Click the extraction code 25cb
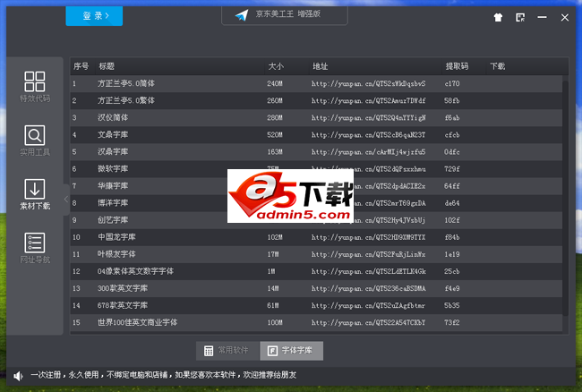 pyautogui.click(x=451, y=271)
